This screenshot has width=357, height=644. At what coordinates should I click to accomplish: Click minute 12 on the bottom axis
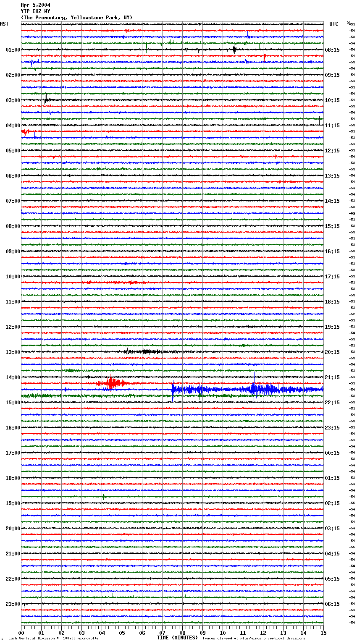[263, 632]
